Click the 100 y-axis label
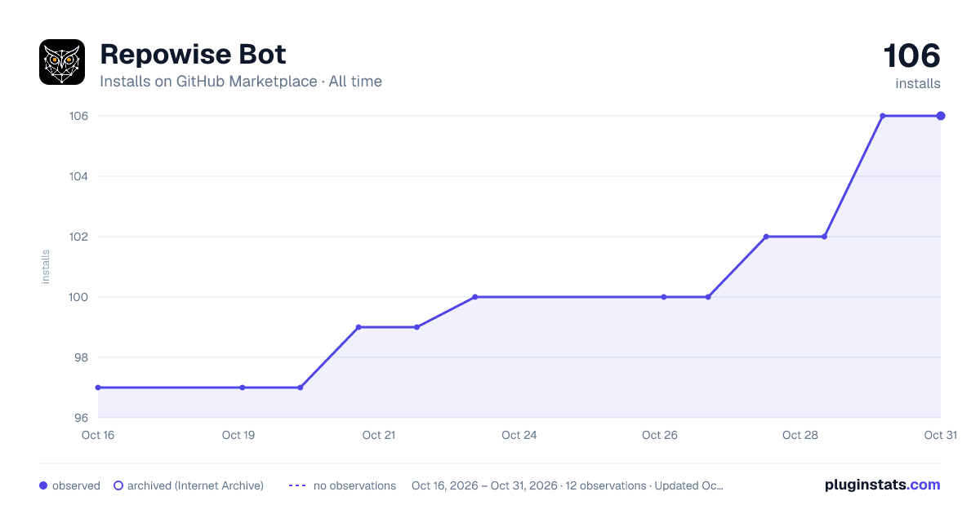The width and height of the screenshot is (980, 514). tap(78, 297)
